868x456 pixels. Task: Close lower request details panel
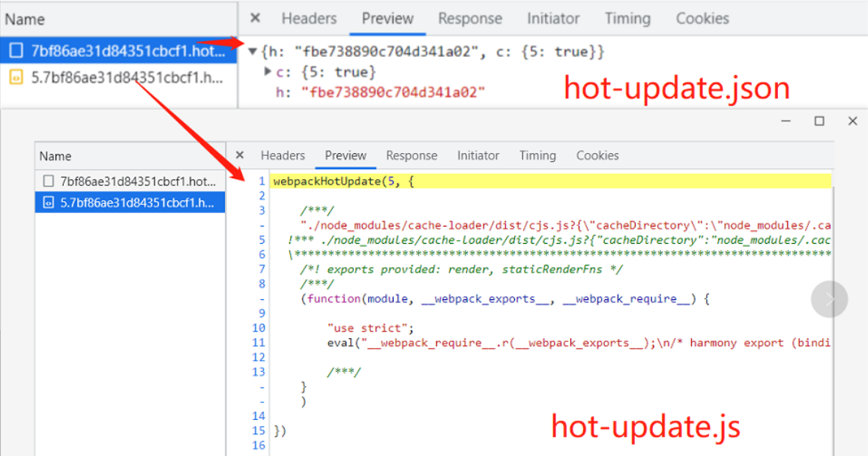tap(240, 155)
